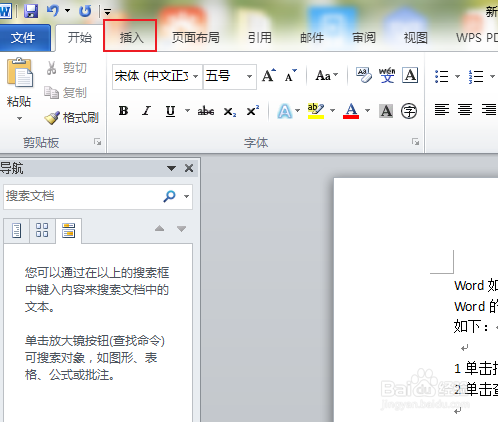This screenshot has width=498, height=422.
Task: Open the font color dropdown arrow
Action: click(367, 110)
